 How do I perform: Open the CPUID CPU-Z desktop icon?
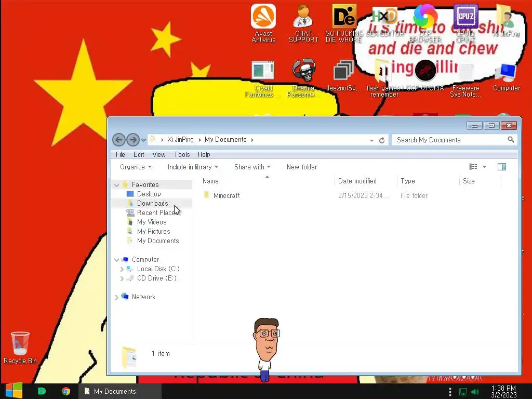(465, 23)
